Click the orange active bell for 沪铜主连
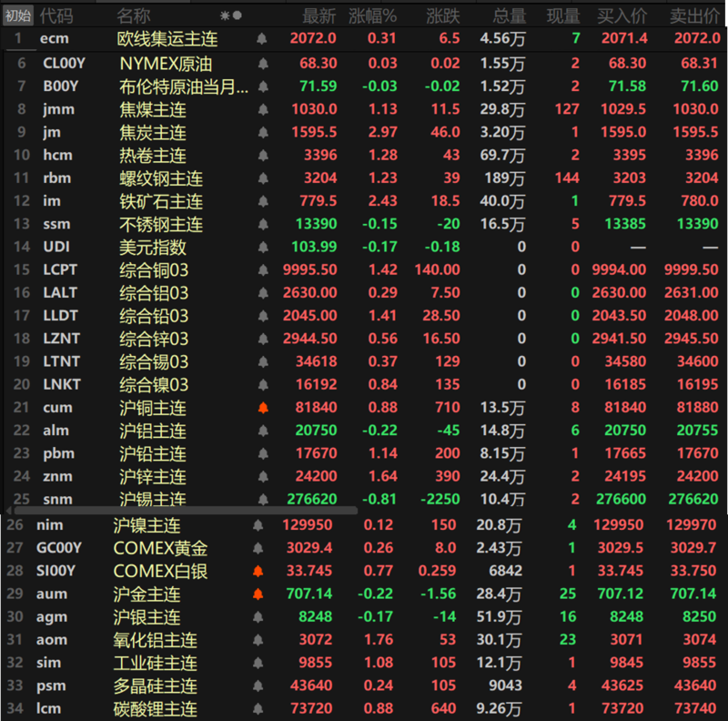The width and height of the screenshot is (728, 721). 263,408
